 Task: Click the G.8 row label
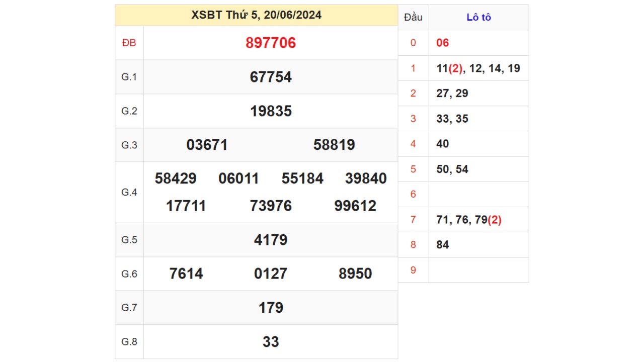[x=129, y=342]
